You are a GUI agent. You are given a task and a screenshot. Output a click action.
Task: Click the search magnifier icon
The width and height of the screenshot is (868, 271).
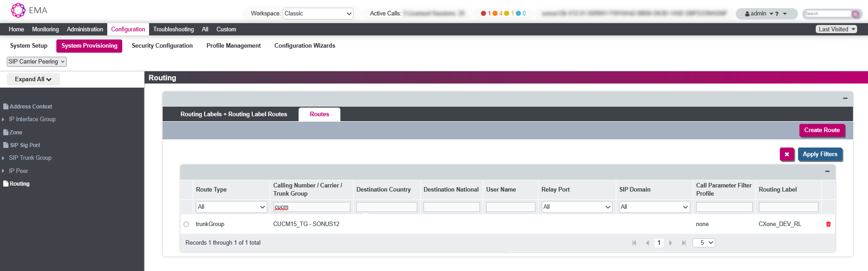pos(855,14)
